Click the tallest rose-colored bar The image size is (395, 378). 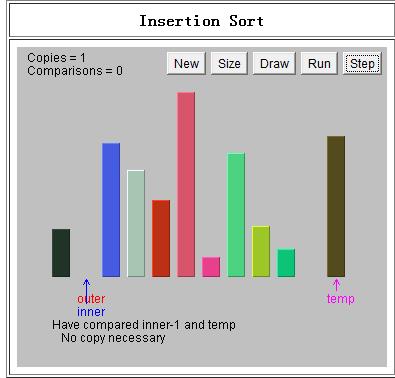186,185
